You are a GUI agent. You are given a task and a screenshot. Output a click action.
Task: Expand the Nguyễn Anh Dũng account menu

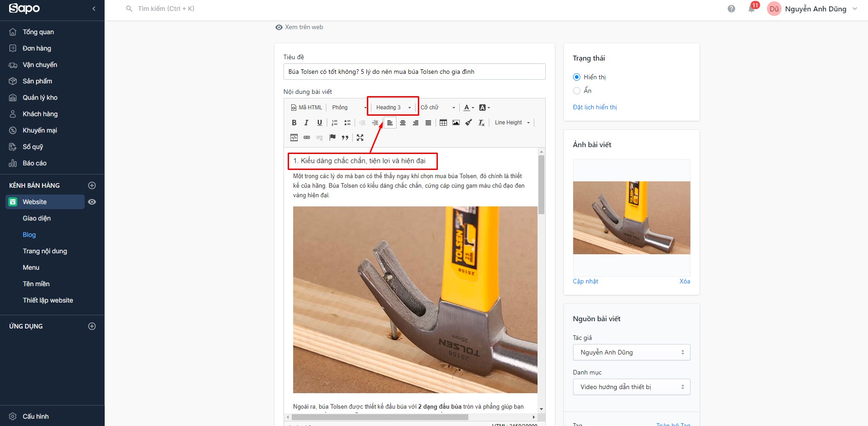(x=812, y=9)
